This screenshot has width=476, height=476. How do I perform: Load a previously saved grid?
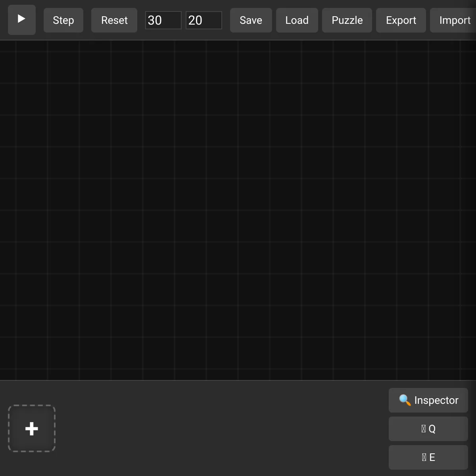pyautogui.click(x=297, y=20)
